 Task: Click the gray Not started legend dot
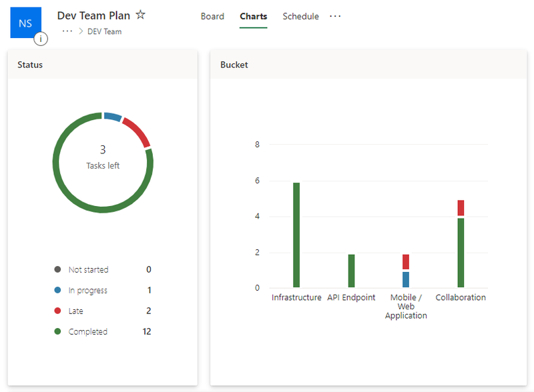click(59, 269)
